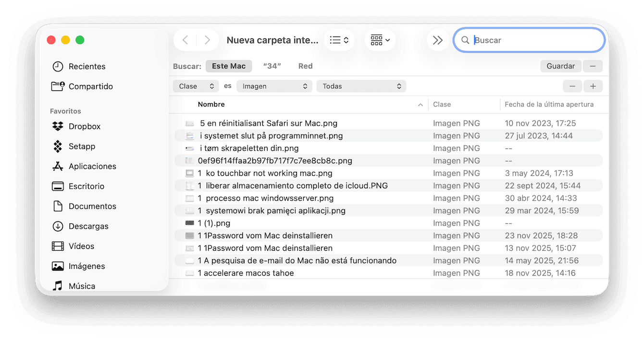Open the Todas filter dropdown

pyautogui.click(x=361, y=86)
